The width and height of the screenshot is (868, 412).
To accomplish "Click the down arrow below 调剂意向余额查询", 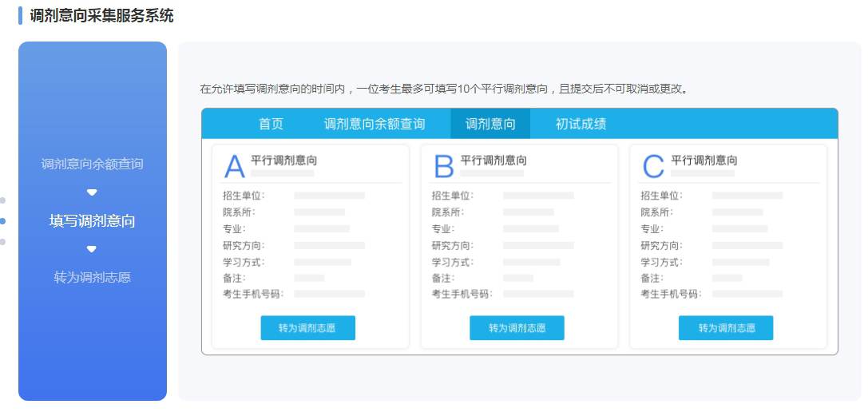I will pyautogui.click(x=92, y=192).
